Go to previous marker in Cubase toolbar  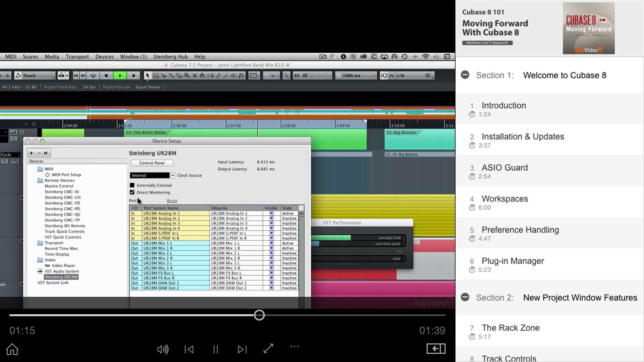click(x=76, y=76)
